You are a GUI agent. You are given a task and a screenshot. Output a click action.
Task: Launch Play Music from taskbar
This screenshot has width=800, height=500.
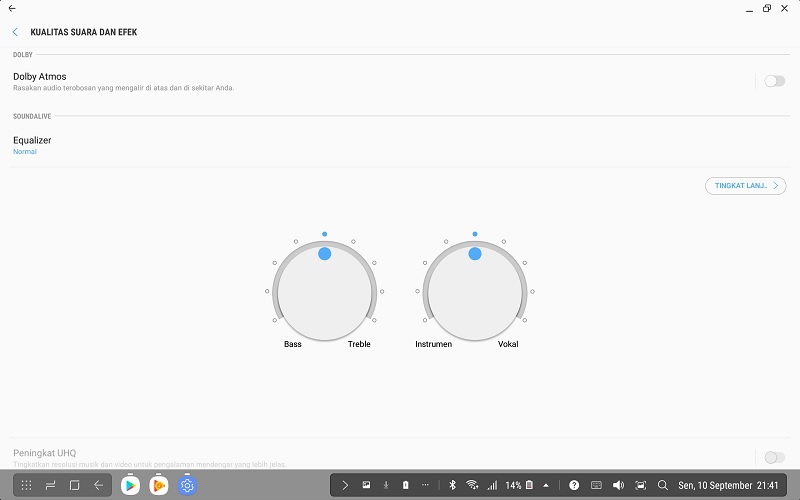pyautogui.click(x=158, y=485)
